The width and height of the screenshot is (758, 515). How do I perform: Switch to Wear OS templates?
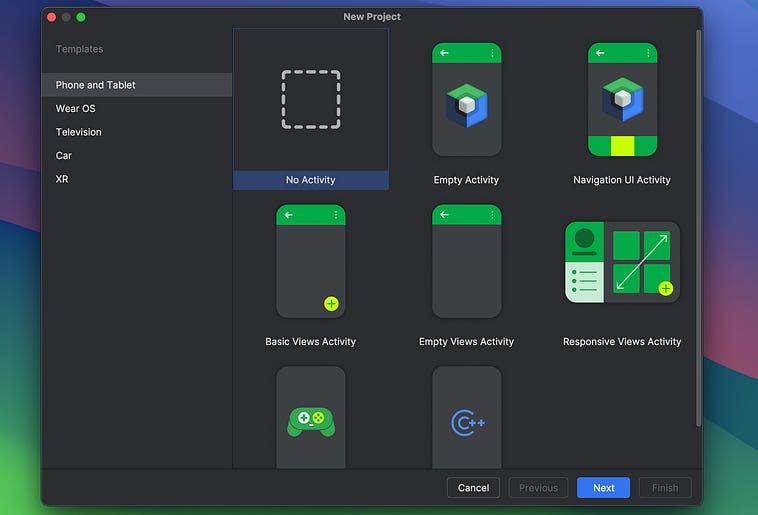point(137,108)
